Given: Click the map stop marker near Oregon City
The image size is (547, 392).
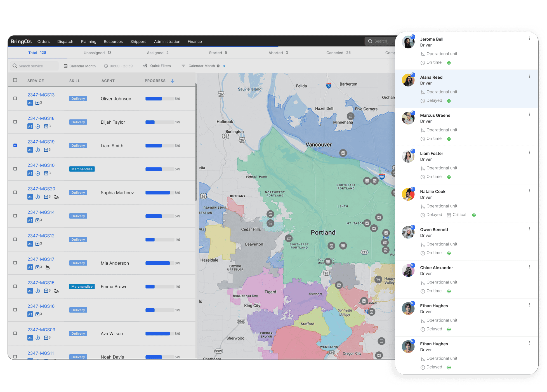Looking at the screenshot, I should point(379,355).
